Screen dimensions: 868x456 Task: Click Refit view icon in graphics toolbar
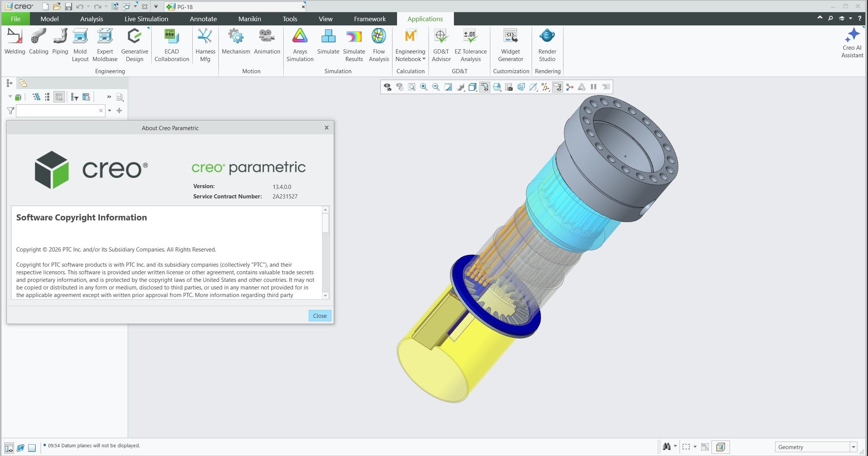tap(411, 87)
